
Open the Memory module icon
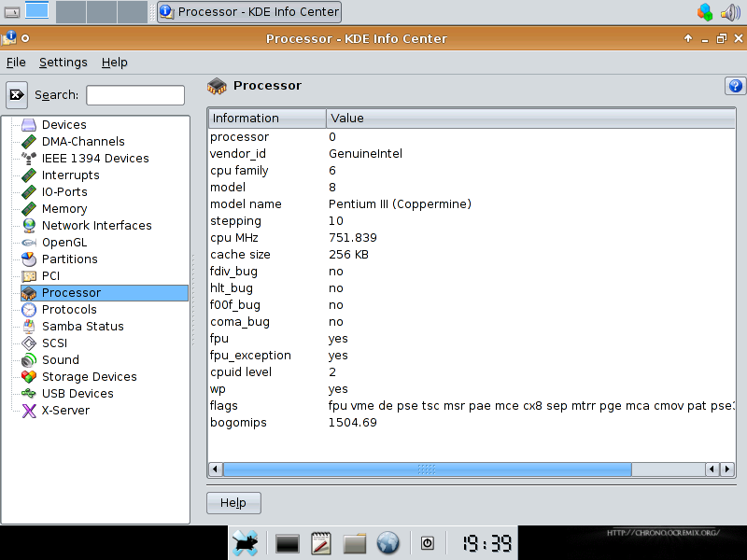coord(29,208)
